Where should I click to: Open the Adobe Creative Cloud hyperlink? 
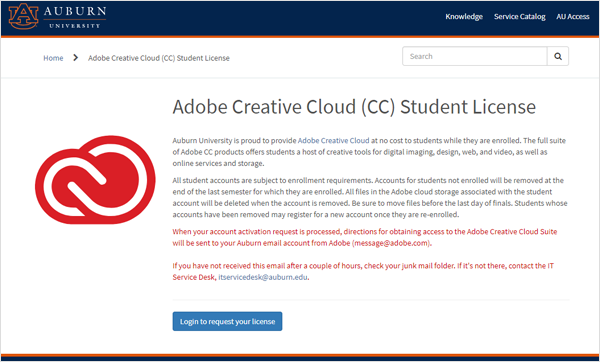tap(333, 140)
